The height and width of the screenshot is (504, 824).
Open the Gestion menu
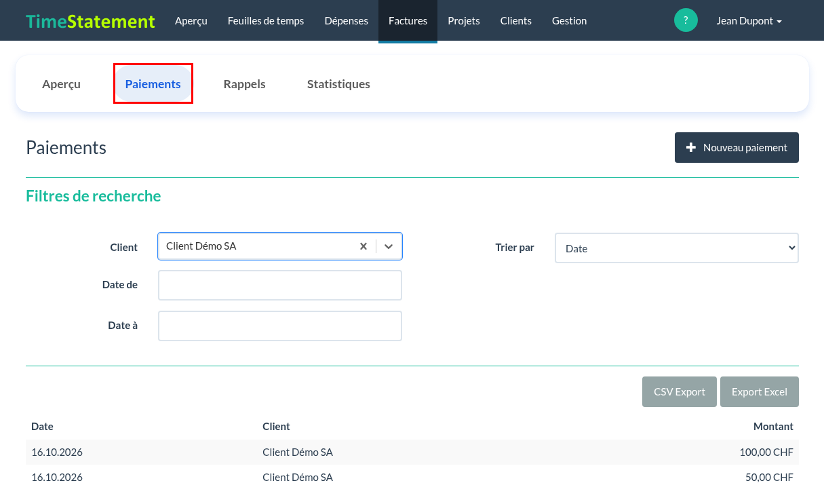(x=570, y=20)
